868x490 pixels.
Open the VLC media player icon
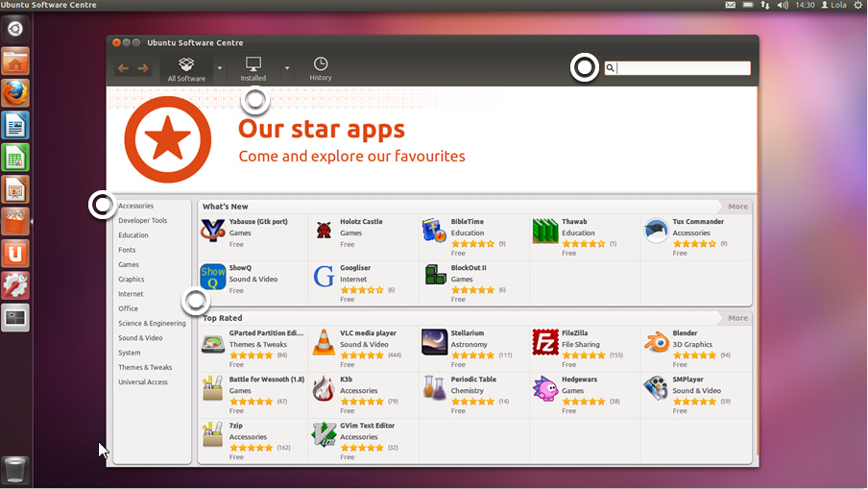[x=324, y=342]
